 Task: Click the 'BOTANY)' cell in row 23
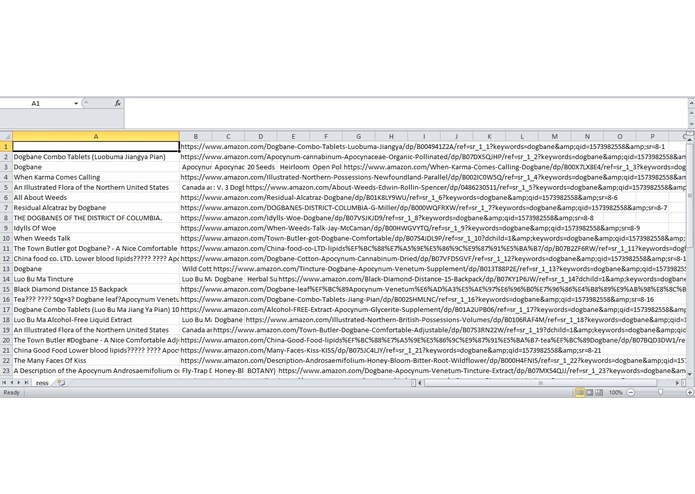(261, 371)
